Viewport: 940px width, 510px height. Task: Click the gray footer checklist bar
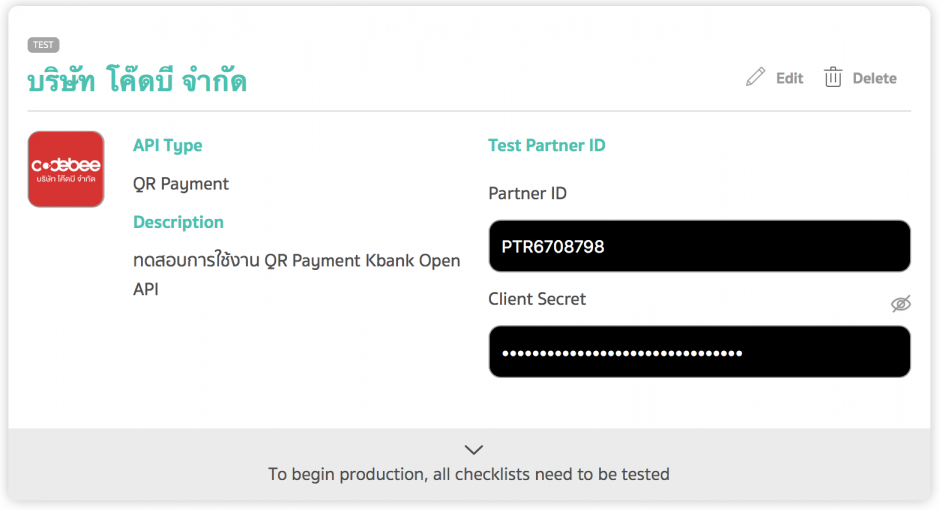(469, 464)
